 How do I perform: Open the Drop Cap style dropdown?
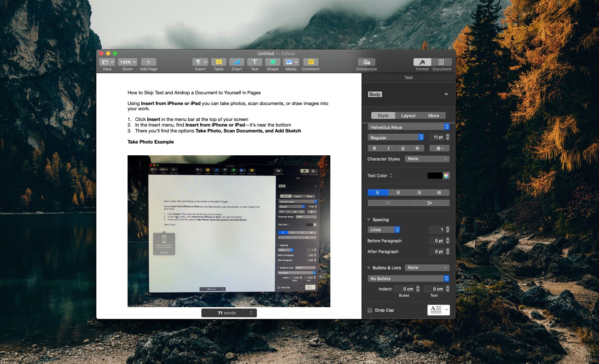[x=439, y=310]
